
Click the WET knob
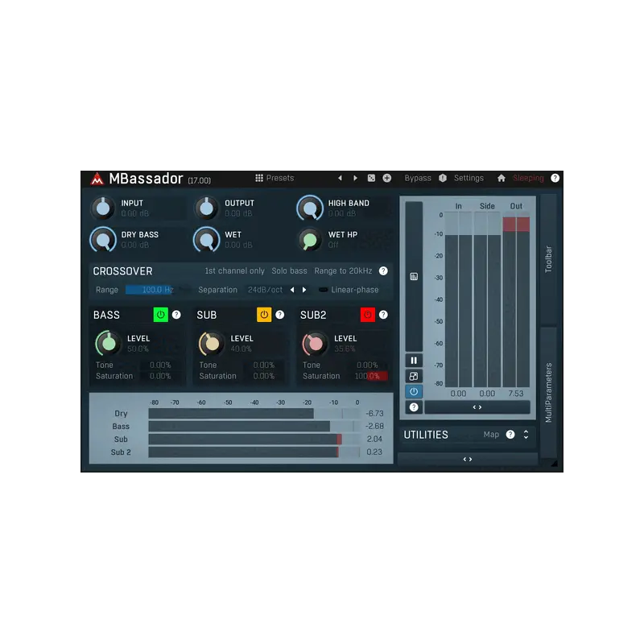[206, 239]
